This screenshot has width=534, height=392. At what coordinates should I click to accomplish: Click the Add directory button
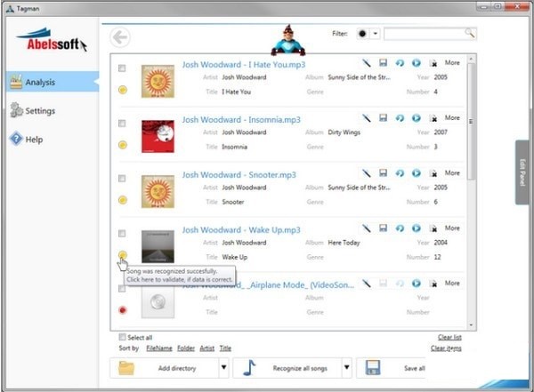[x=165, y=368]
